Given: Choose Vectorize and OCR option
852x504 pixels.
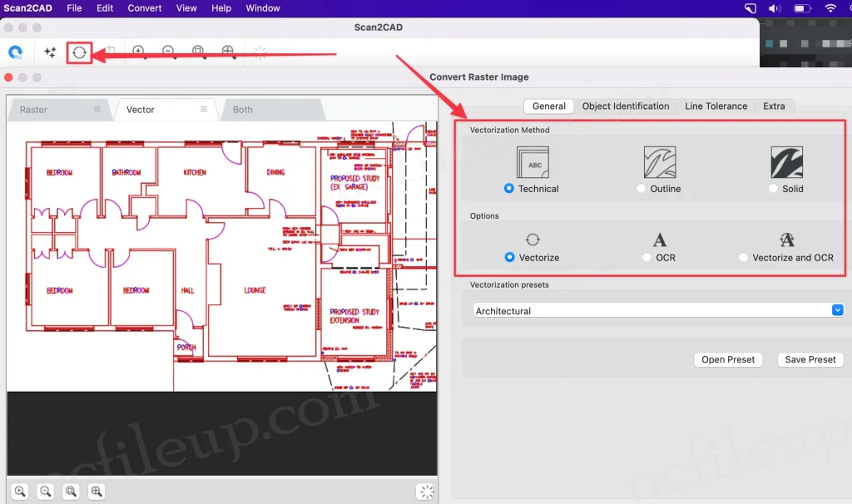Looking at the screenshot, I should [742, 257].
